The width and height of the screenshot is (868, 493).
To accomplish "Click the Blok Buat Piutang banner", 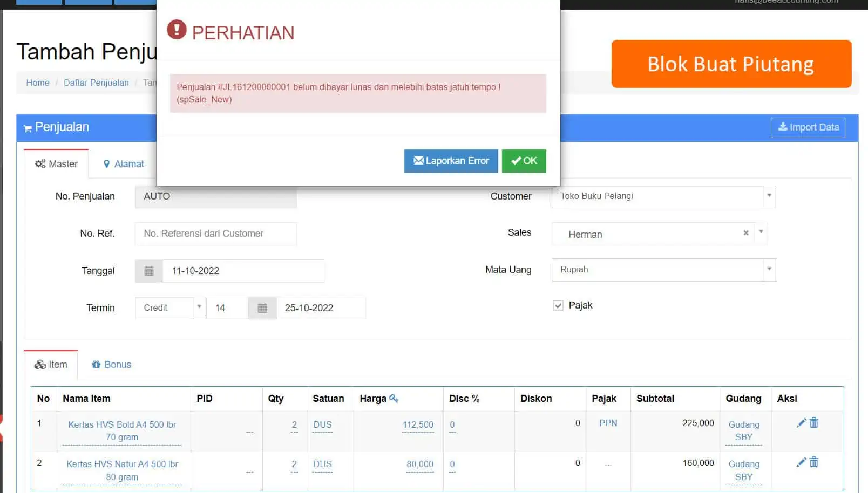I will pyautogui.click(x=731, y=64).
